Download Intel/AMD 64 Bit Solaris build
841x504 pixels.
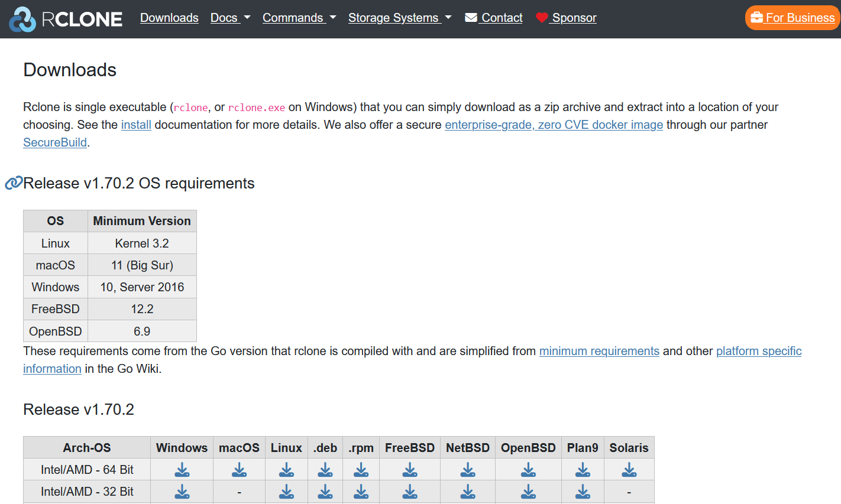(x=629, y=470)
